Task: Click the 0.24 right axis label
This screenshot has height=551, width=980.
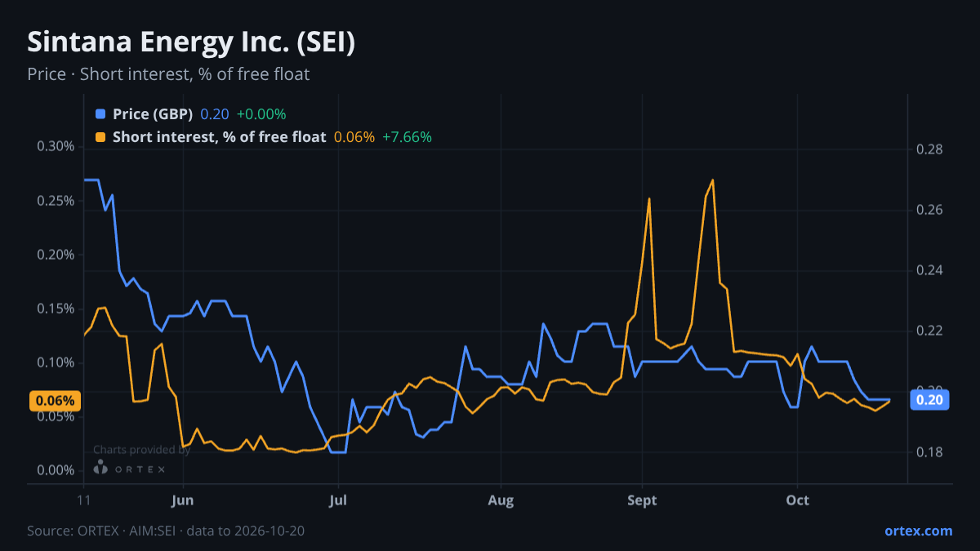Action: [x=930, y=270]
